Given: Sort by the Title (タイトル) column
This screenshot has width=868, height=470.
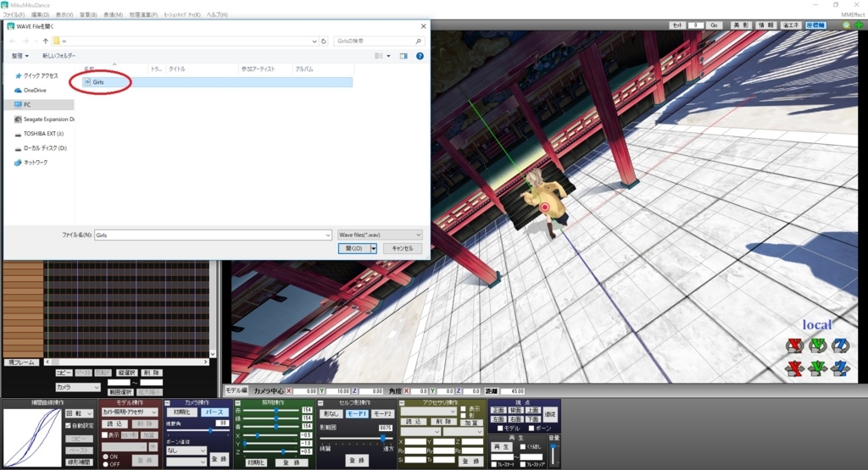Looking at the screenshot, I should [x=177, y=69].
